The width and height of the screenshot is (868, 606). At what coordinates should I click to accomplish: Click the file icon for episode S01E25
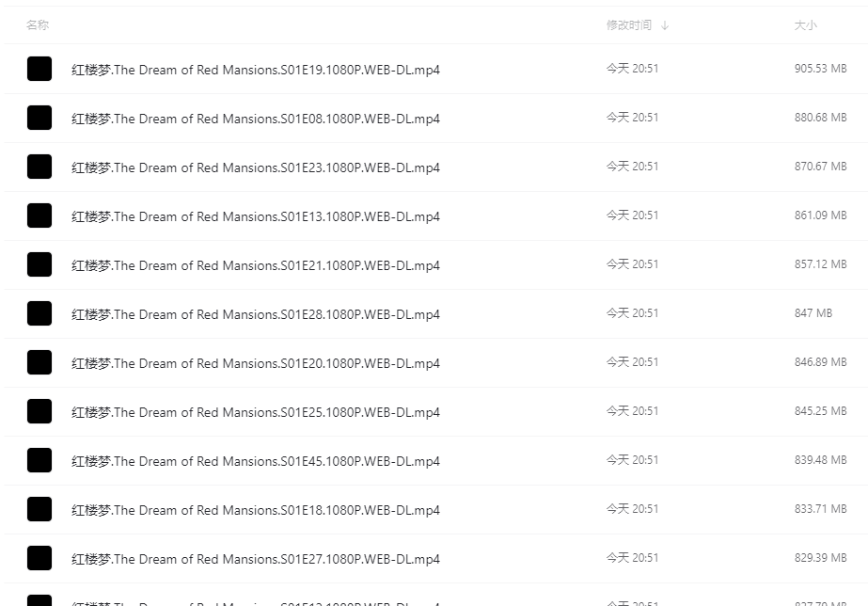point(39,411)
